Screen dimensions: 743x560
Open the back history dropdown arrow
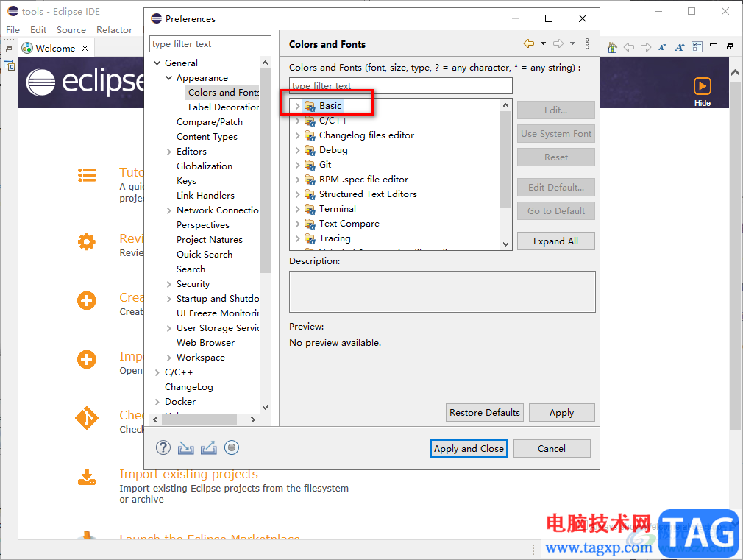pos(543,43)
